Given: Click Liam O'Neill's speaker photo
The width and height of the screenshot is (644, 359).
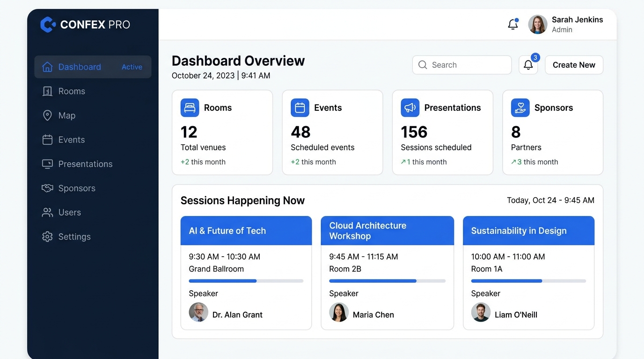Looking at the screenshot, I should 481,312.
